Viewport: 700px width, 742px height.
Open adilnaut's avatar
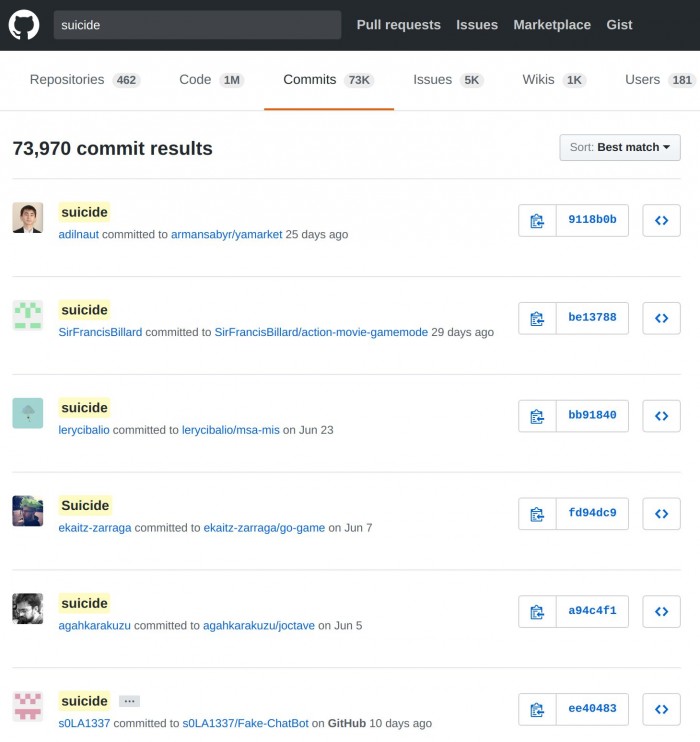coord(27,218)
